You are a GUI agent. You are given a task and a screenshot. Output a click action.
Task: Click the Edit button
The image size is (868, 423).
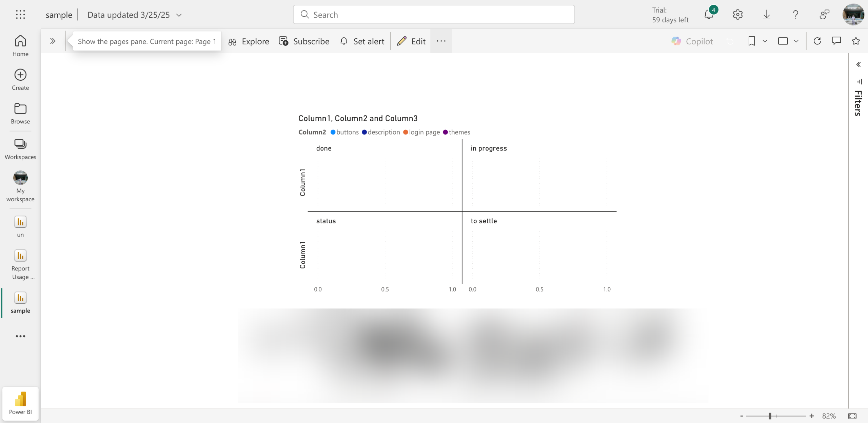[x=411, y=41]
